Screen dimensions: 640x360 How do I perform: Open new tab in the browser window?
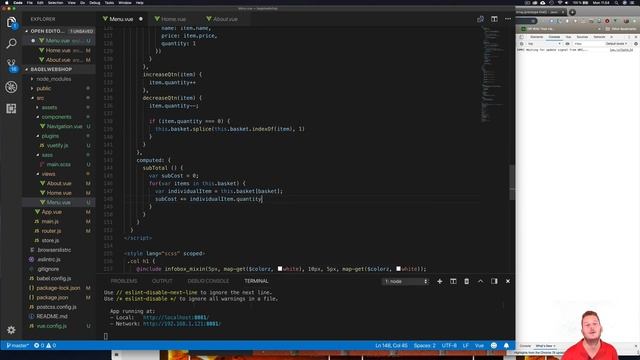pos(572,12)
